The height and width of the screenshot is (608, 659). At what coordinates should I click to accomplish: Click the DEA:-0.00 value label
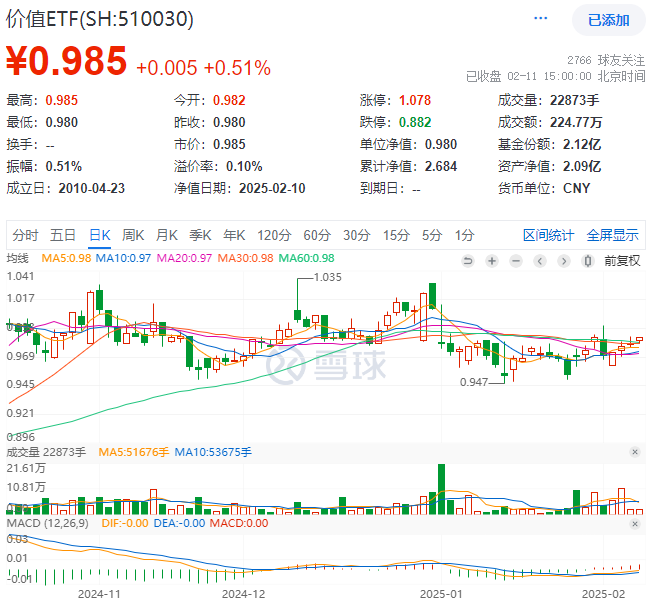click(x=179, y=523)
